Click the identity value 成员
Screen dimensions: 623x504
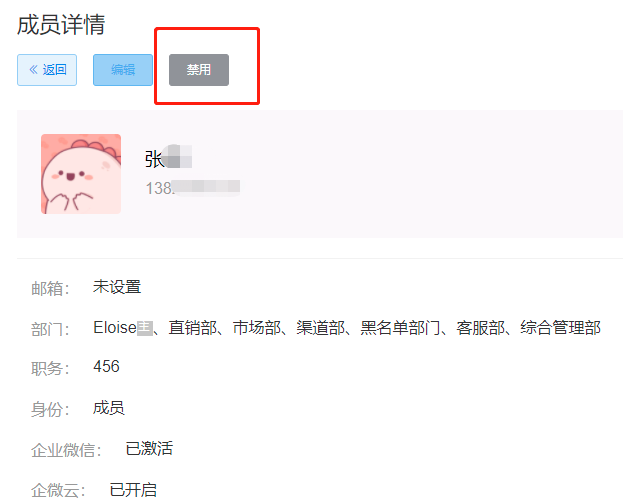(x=109, y=408)
